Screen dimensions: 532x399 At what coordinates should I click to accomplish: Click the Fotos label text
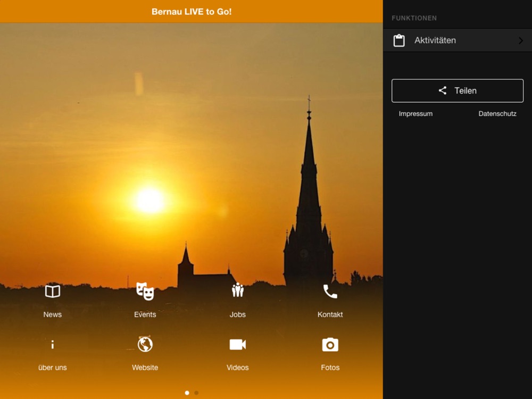pos(330,368)
